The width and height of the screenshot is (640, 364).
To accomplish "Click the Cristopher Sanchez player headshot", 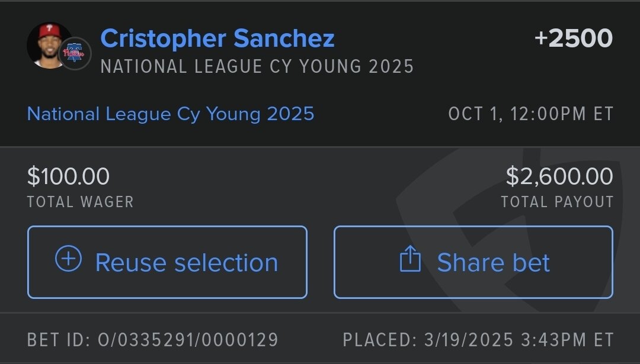I will point(49,45).
